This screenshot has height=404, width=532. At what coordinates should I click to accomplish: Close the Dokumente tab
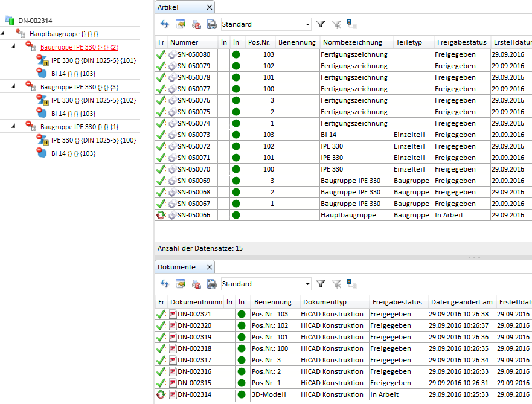pyautogui.click(x=209, y=267)
